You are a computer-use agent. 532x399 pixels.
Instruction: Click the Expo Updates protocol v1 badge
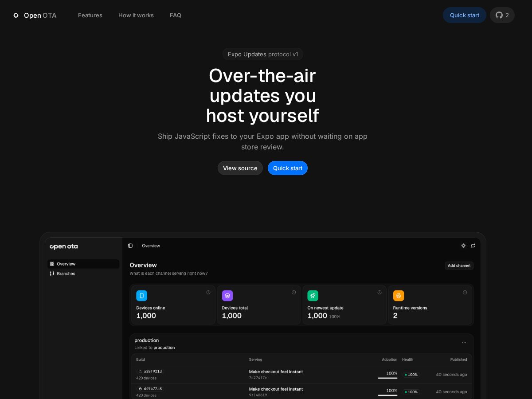tap(263, 54)
